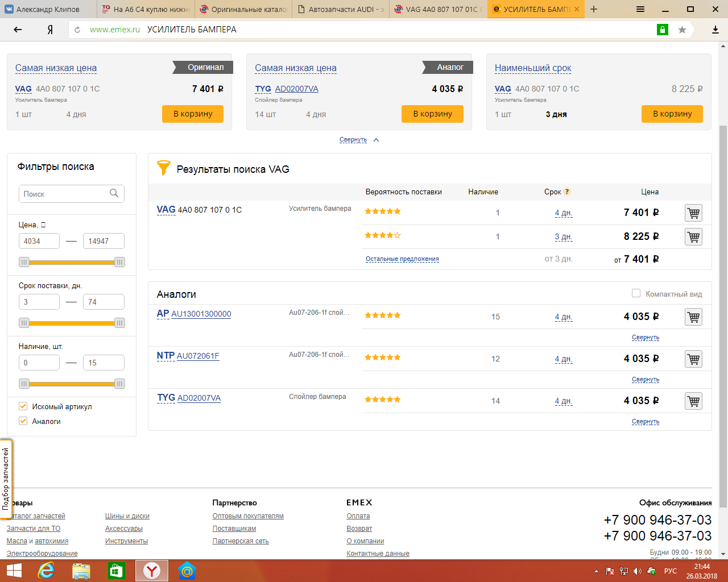Click the left handle of price slider

pos(24,262)
